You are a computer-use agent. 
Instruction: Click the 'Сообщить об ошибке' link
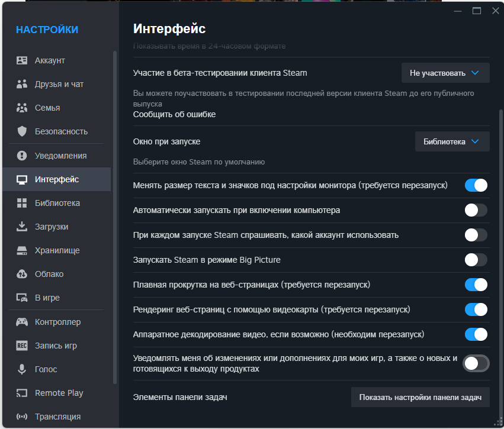(x=174, y=114)
